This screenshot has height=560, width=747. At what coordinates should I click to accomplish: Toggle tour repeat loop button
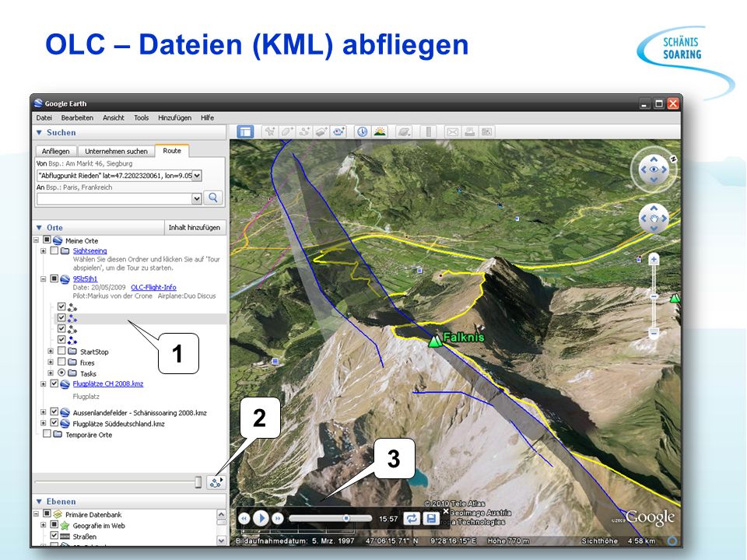[x=412, y=519]
